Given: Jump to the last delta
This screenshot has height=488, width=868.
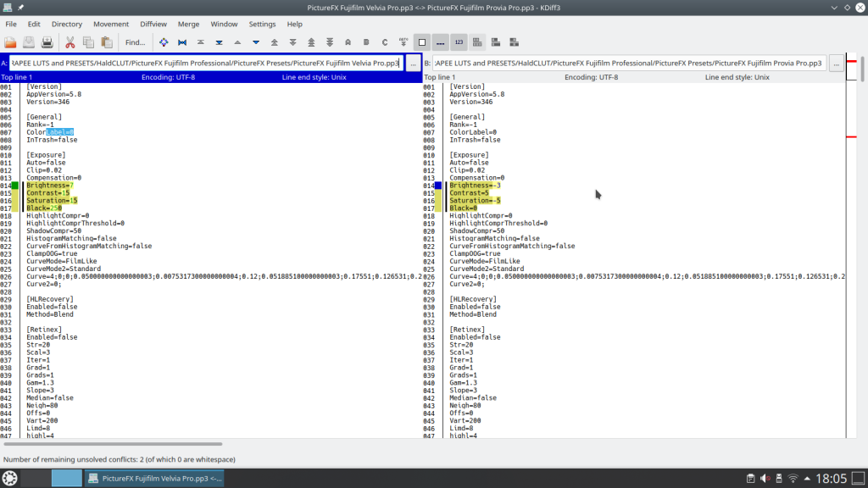Looking at the screenshot, I should 220,42.
